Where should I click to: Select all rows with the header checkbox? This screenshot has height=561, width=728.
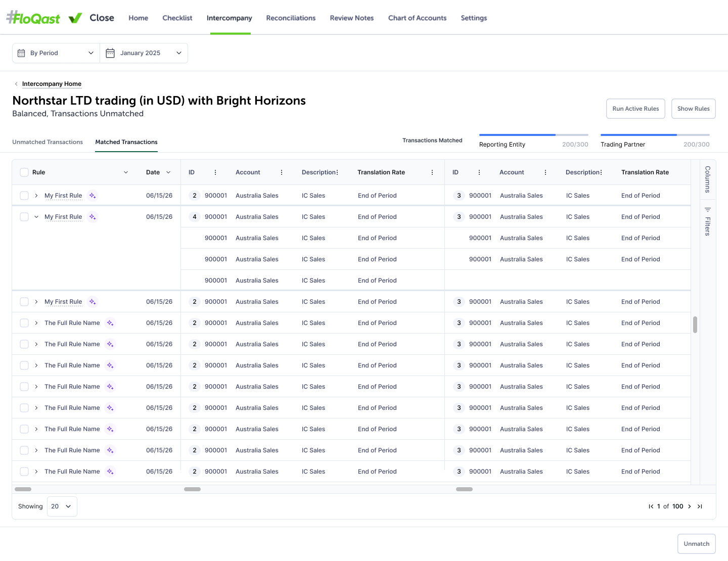pos(24,172)
